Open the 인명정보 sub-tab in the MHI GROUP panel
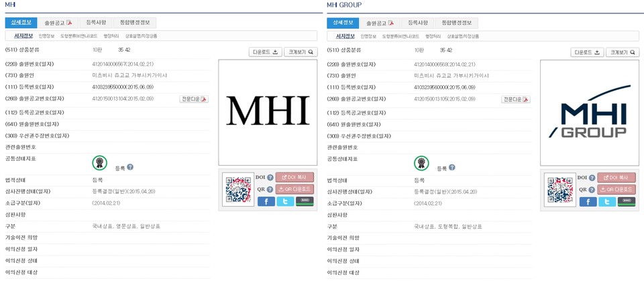 (368, 36)
